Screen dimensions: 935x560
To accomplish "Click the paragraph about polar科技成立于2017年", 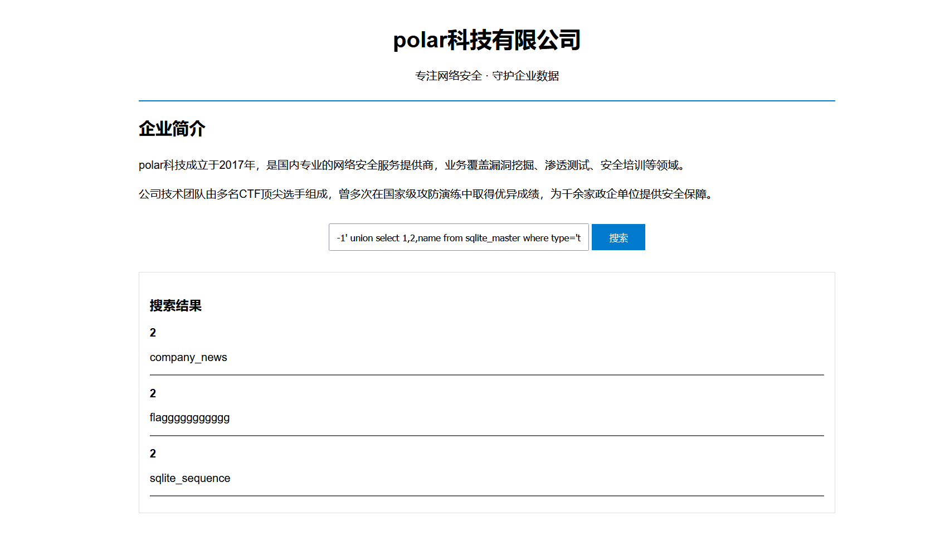I will tap(413, 165).
